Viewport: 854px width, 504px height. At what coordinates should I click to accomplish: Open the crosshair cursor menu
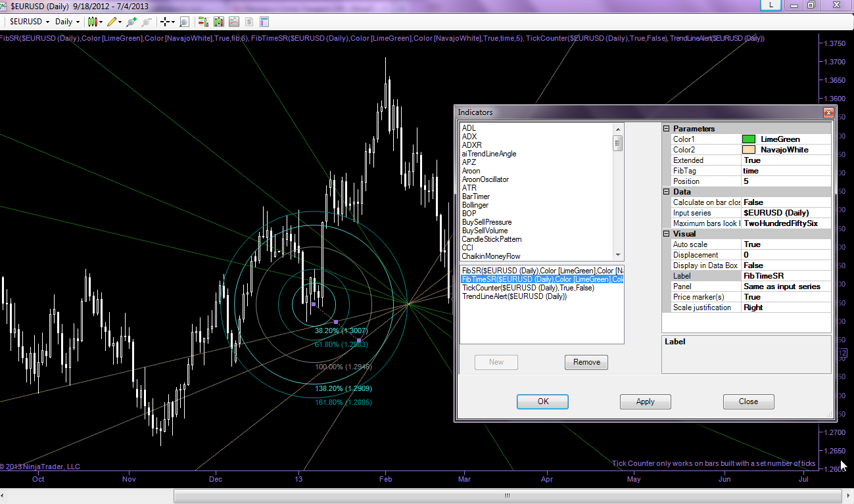click(168, 22)
